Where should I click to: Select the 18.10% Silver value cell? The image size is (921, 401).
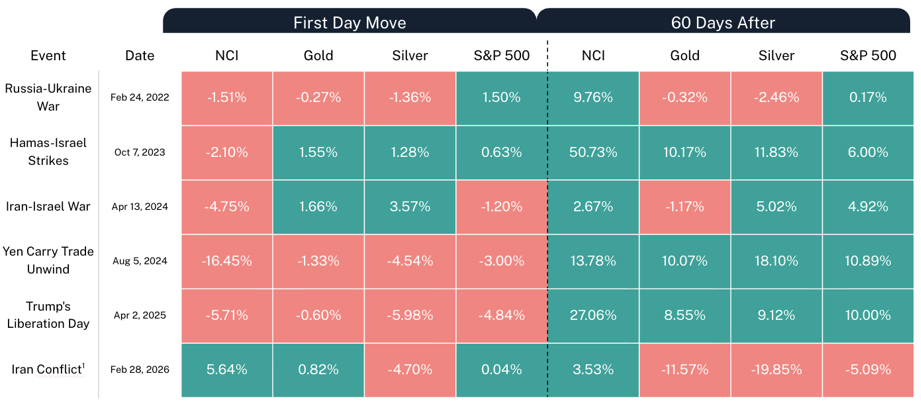tap(775, 261)
